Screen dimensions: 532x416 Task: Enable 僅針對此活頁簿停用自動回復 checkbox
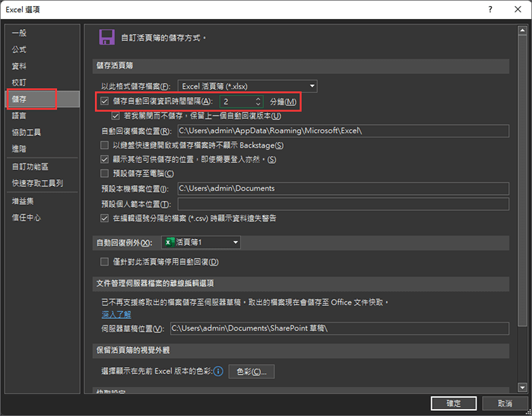[x=105, y=262]
